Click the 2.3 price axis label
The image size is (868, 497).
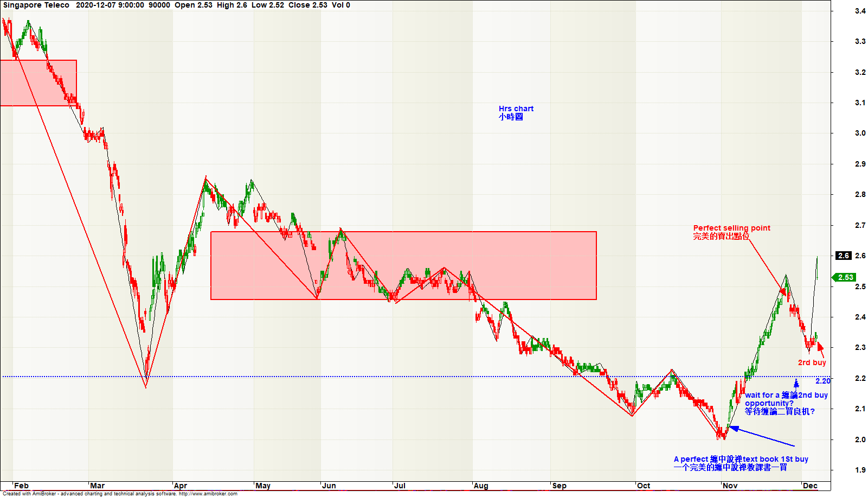coord(860,347)
